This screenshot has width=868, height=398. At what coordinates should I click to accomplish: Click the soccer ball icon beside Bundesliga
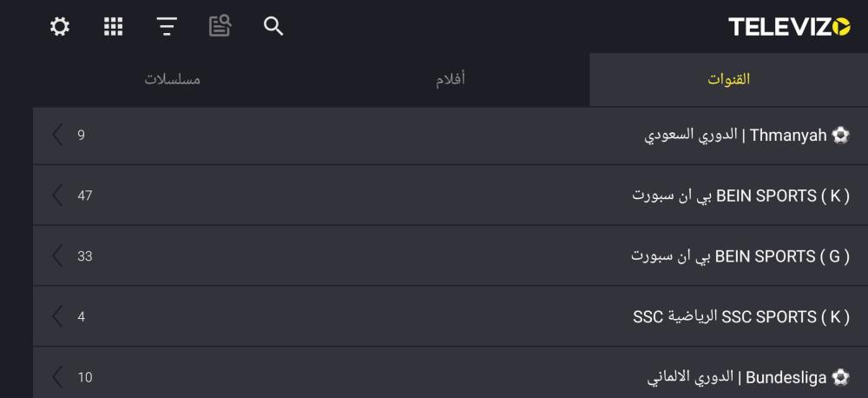tap(841, 378)
